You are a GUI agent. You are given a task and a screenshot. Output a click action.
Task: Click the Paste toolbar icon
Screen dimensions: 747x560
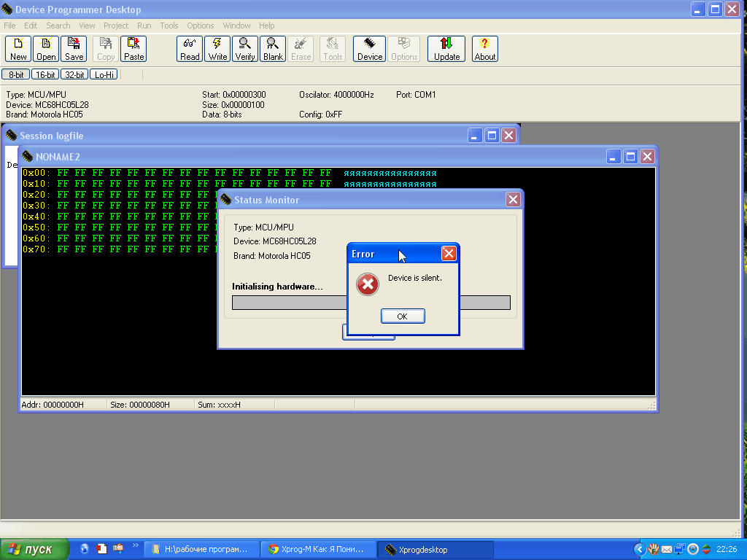[x=133, y=49]
